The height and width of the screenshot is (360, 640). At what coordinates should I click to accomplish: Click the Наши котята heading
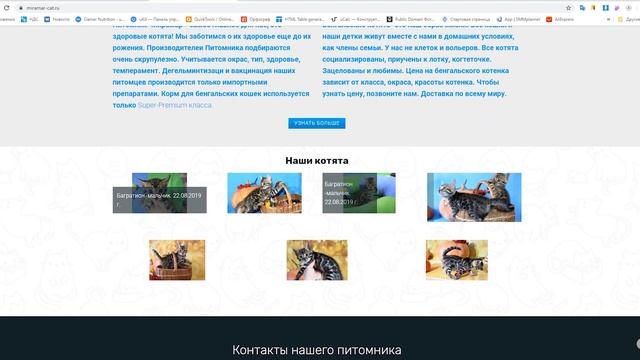[x=317, y=161]
